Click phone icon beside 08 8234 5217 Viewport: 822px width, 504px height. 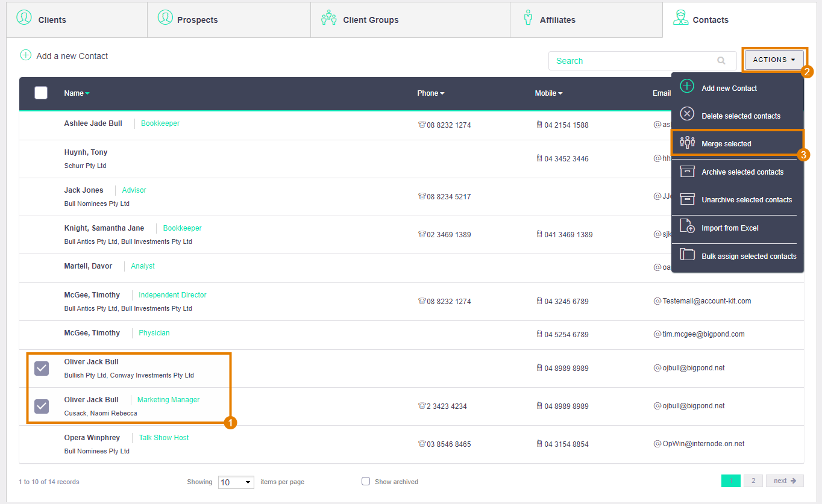[x=421, y=196]
